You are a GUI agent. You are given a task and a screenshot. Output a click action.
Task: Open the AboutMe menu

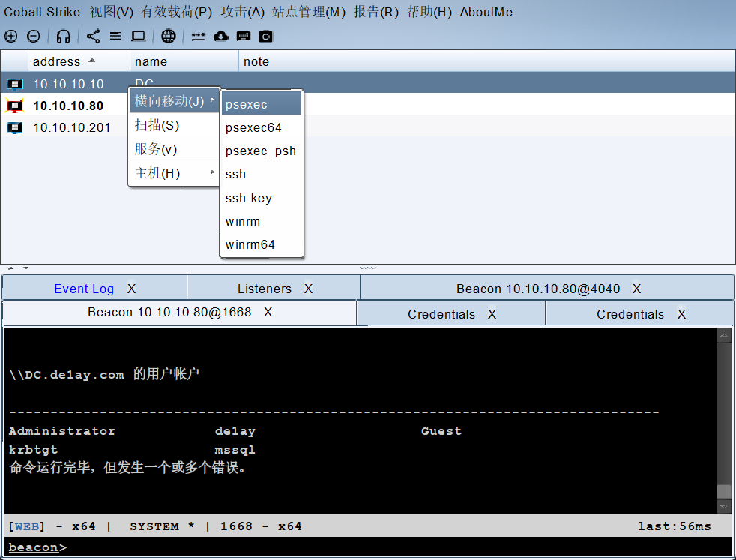click(x=486, y=12)
